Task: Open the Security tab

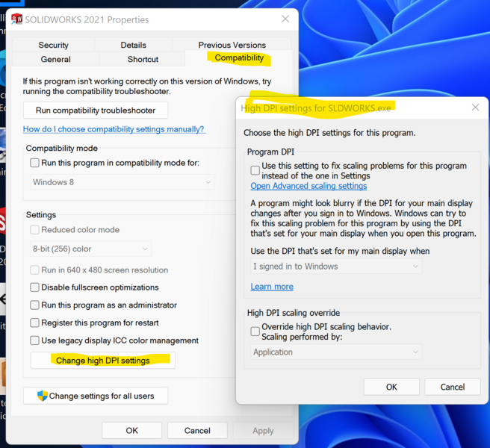Action: (54, 45)
